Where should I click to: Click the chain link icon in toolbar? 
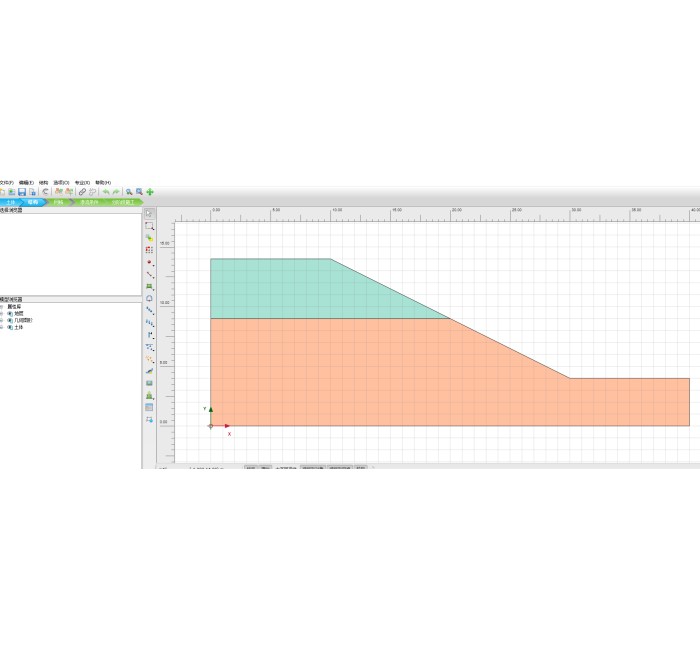point(82,192)
